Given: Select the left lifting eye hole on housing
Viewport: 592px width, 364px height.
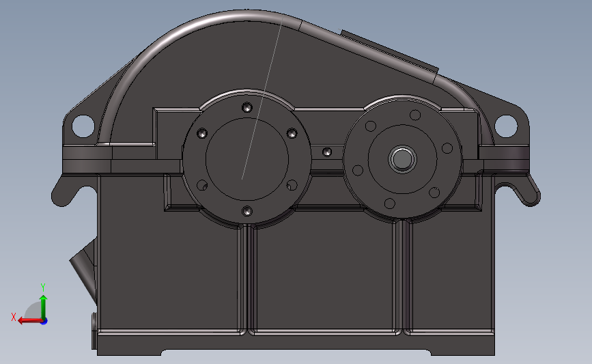Looking at the screenshot, I should (83, 126).
